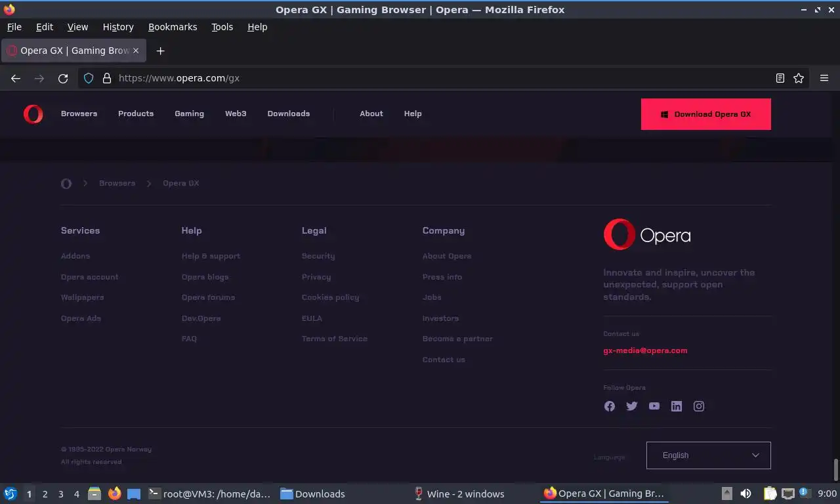Switch to the root@VM3 terminal window
Viewport: 840px width, 504px height.
(x=209, y=493)
